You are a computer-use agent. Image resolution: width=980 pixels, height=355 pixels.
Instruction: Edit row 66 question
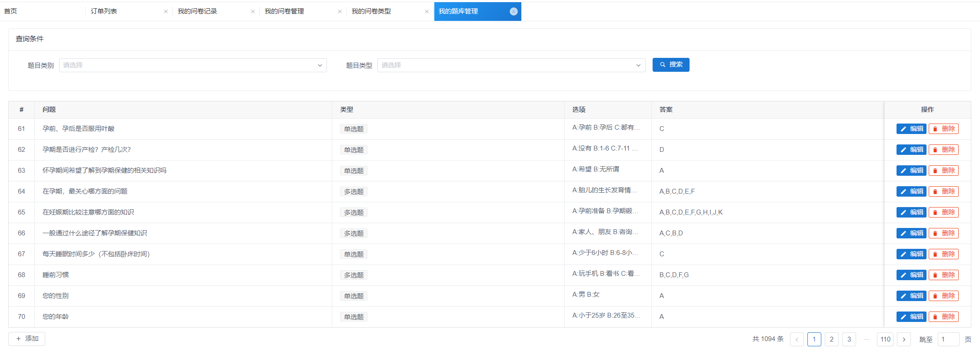click(x=911, y=233)
